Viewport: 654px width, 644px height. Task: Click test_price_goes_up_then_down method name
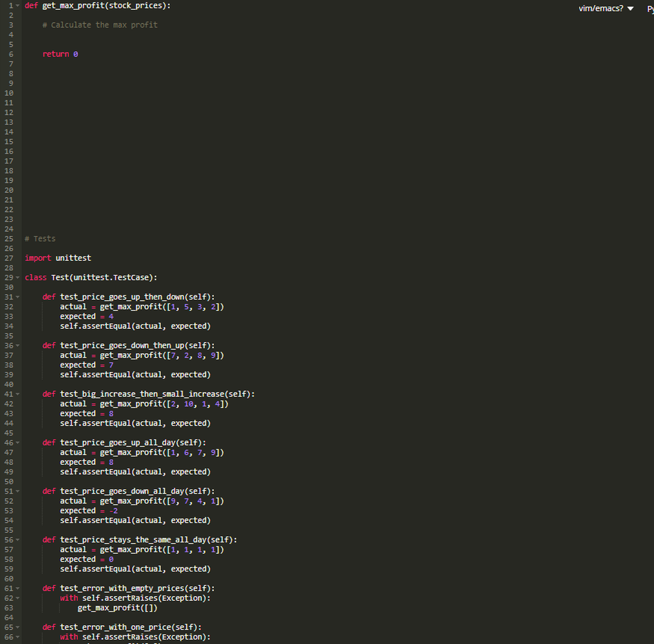pyautogui.click(x=122, y=297)
